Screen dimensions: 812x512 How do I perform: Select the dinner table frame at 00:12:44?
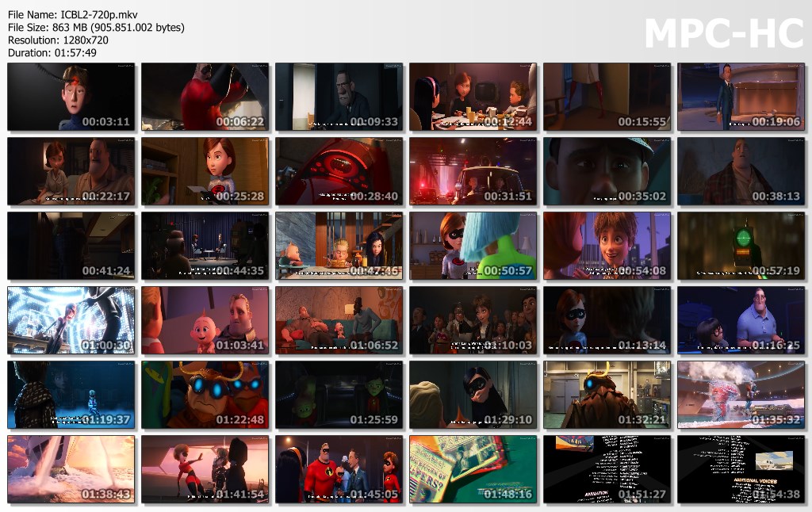click(473, 97)
